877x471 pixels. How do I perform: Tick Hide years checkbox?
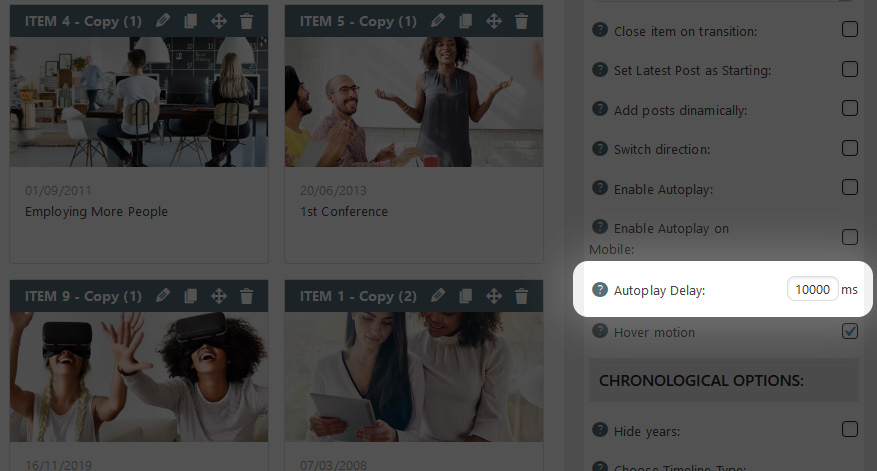pos(850,429)
